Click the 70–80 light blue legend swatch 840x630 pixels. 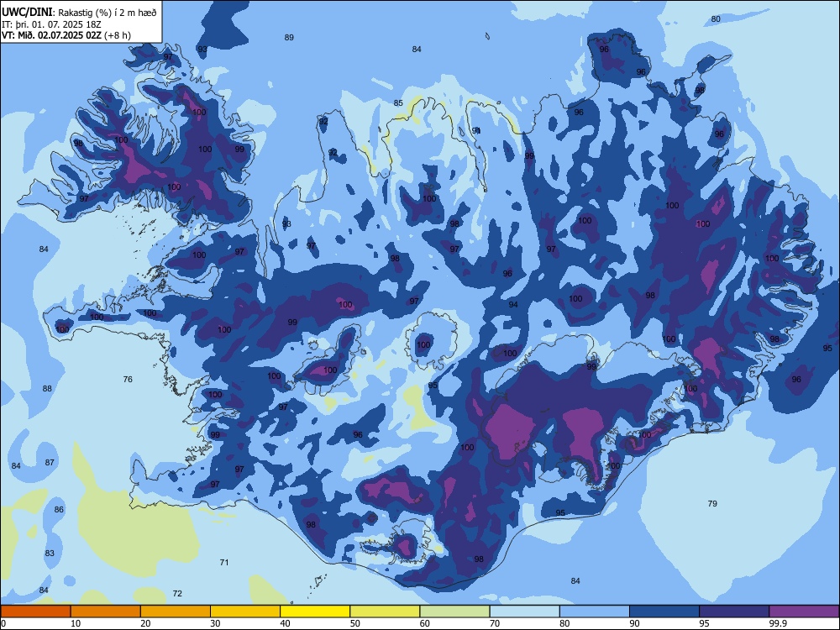[x=524, y=612]
